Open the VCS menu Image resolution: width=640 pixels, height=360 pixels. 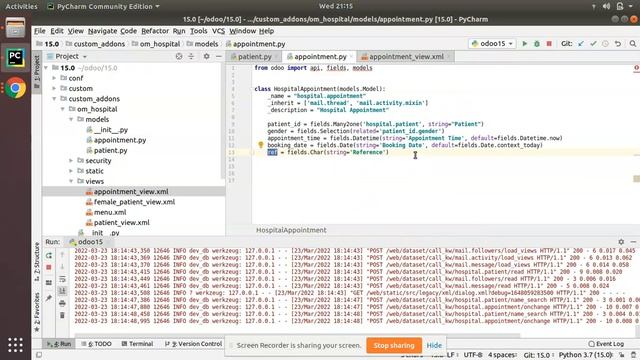(x=218, y=31)
